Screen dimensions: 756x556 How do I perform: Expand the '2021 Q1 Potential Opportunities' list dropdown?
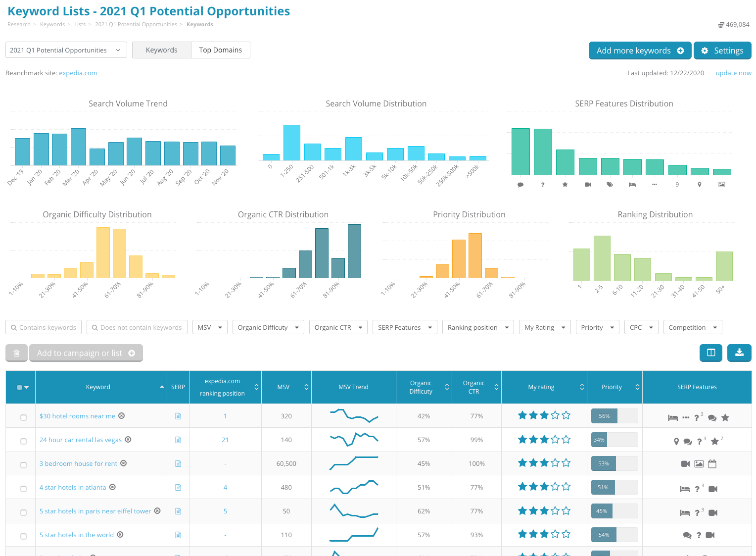(x=66, y=50)
